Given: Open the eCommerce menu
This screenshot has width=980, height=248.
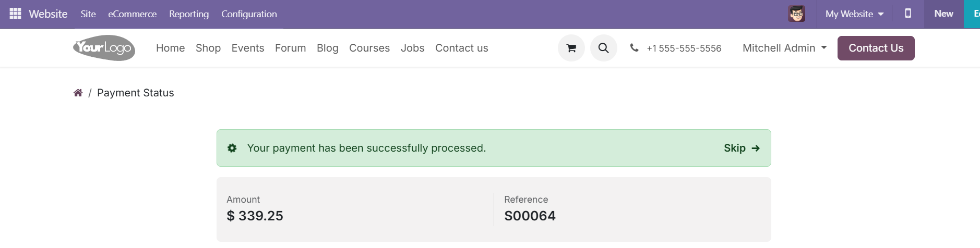Looking at the screenshot, I should (x=133, y=14).
